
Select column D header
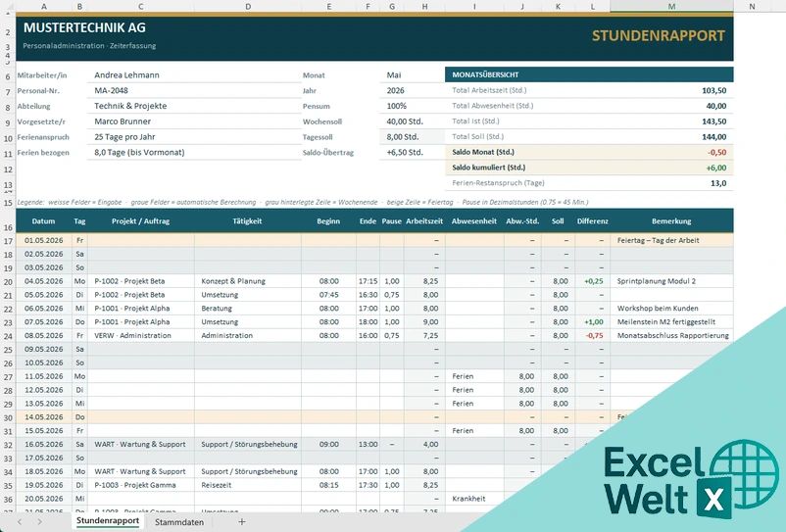(248, 6)
